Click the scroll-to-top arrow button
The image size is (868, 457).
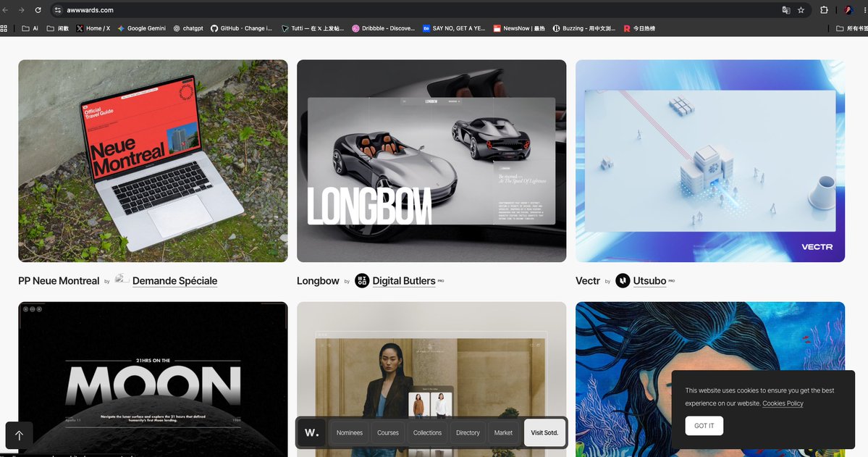20,435
